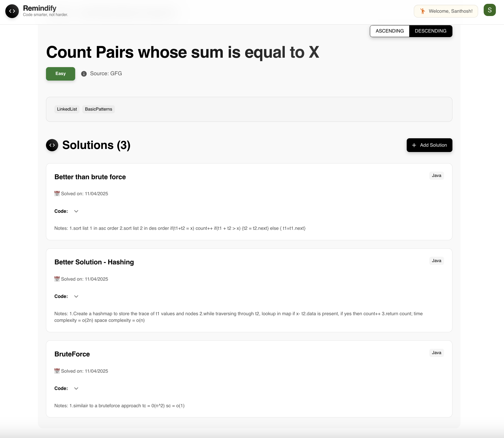The height and width of the screenshot is (438, 504).
Task: Click calendar icon under BruteForce solution
Action: click(57, 371)
